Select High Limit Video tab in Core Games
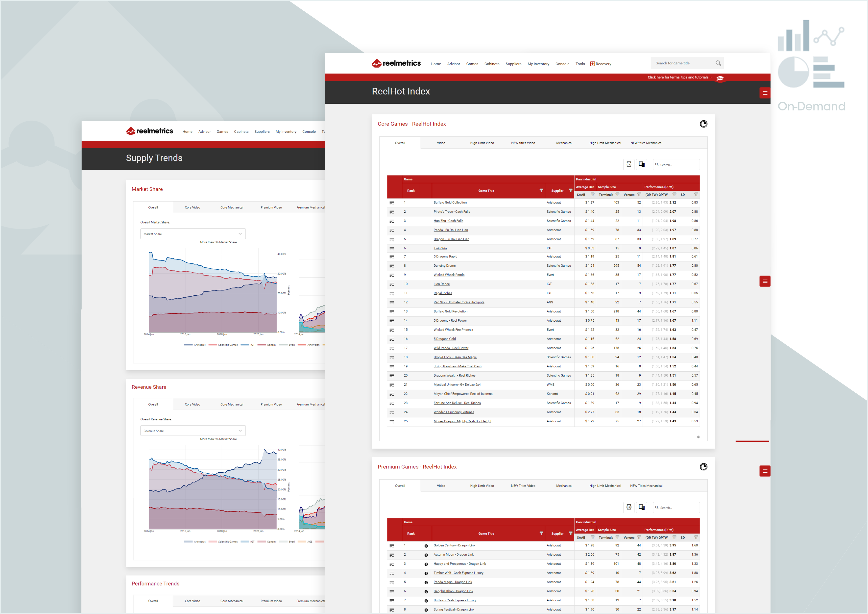 pyautogui.click(x=482, y=143)
